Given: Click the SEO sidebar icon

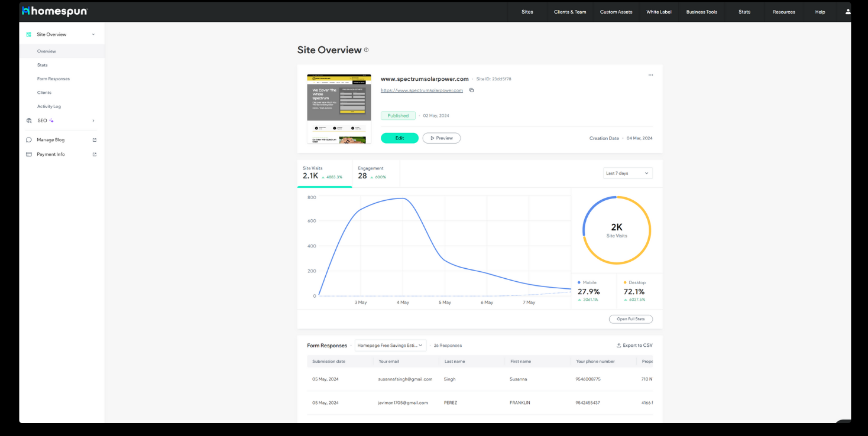Looking at the screenshot, I should pos(29,121).
